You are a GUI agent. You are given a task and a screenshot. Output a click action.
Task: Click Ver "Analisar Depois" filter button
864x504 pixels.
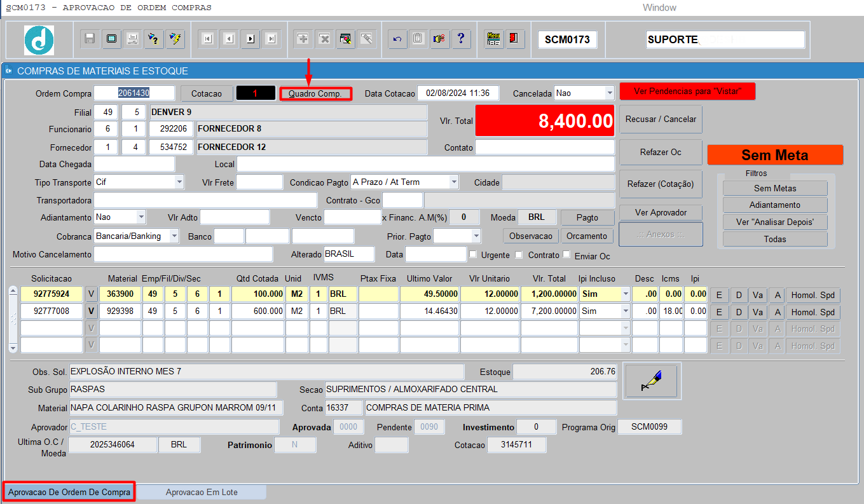[775, 222]
